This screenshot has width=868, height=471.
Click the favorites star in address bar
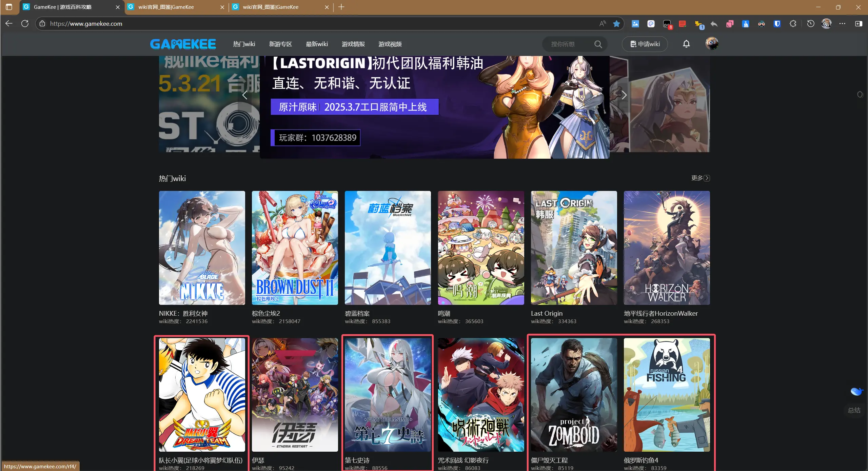(x=616, y=24)
